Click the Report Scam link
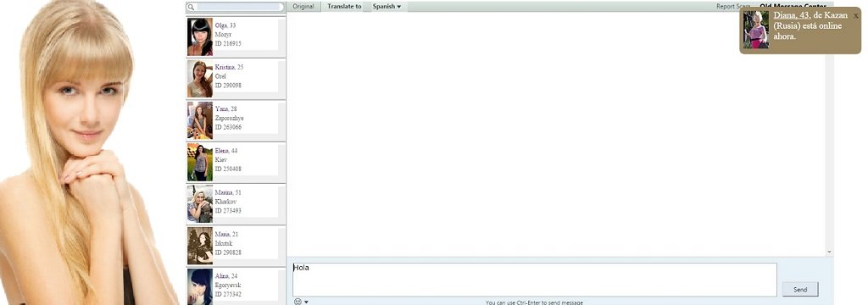Image resolution: width=868 pixels, height=305 pixels. (733, 7)
